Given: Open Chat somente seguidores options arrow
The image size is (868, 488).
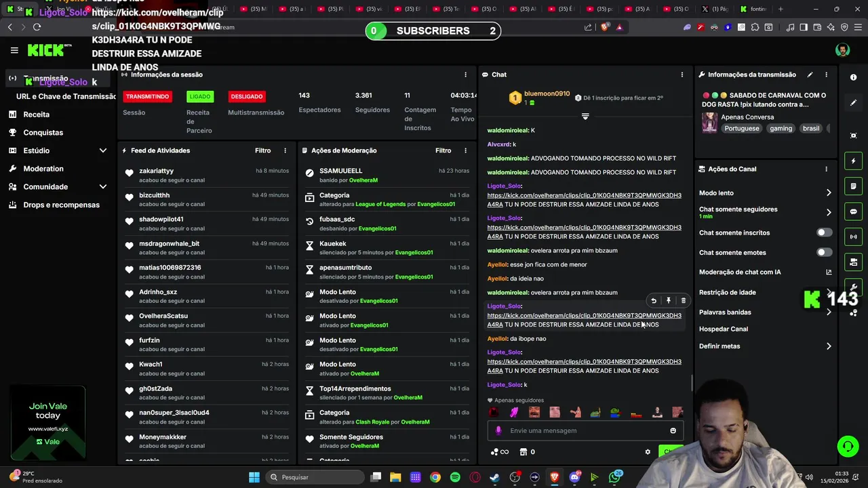Looking at the screenshot, I should (829, 212).
